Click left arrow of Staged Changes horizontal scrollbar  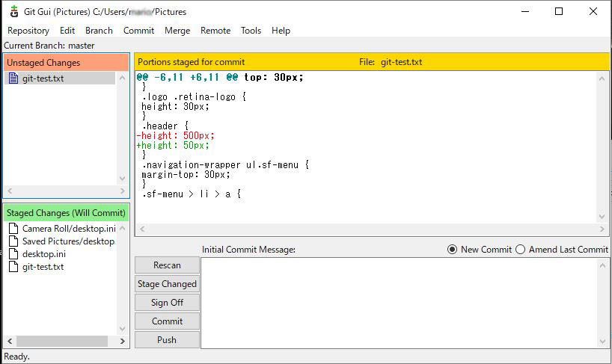tap(10, 342)
